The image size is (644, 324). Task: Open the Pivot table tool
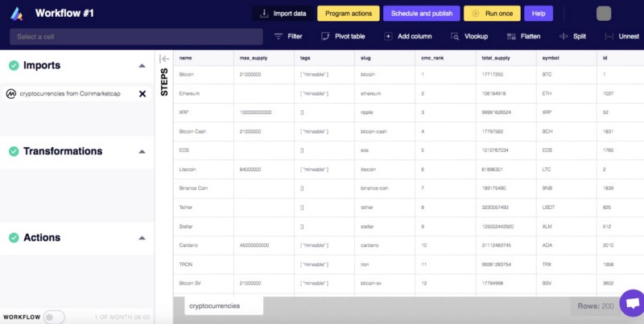click(x=343, y=36)
